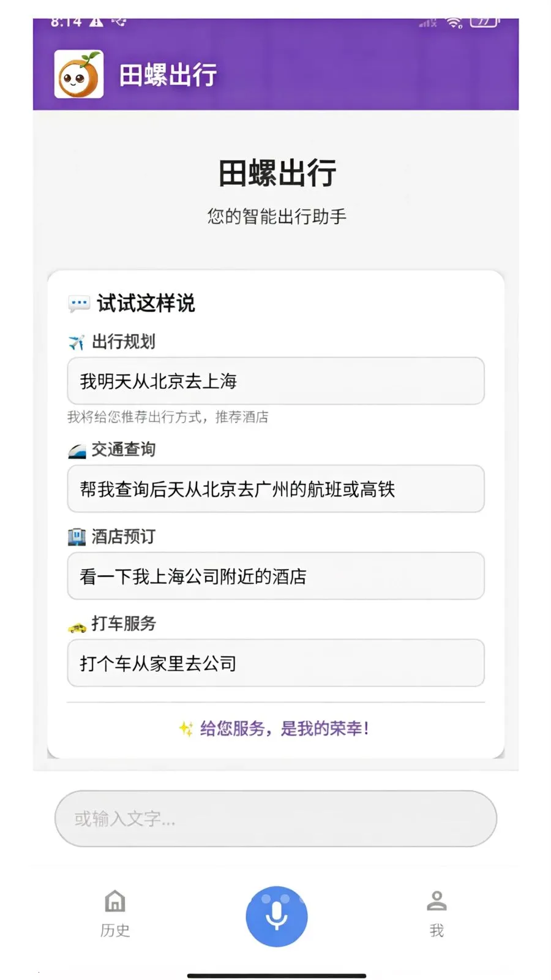Focus the 或输入文字 text input field
The width and height of the screenshot is (551, 980).
[x=275, y=818]
